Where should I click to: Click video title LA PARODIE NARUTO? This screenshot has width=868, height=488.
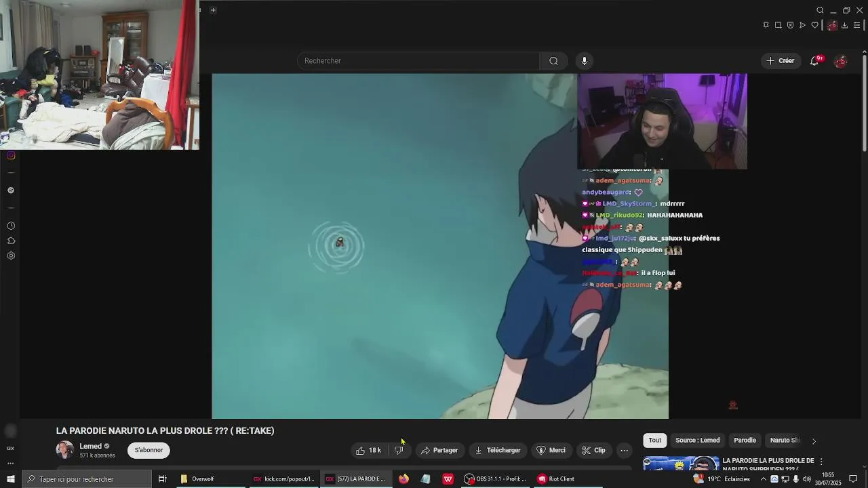165,431
